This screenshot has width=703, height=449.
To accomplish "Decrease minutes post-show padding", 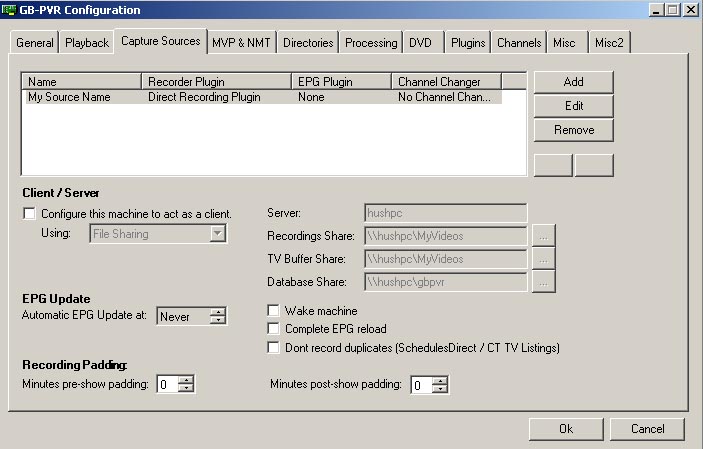I will [x=440, y=388].
